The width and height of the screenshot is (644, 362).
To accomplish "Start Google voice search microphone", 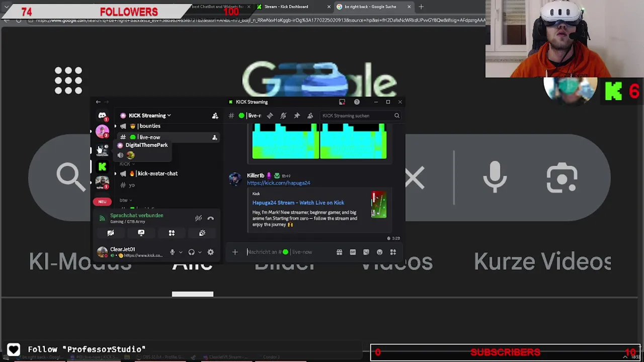I will pyautogui.click(x=495, y=178).
